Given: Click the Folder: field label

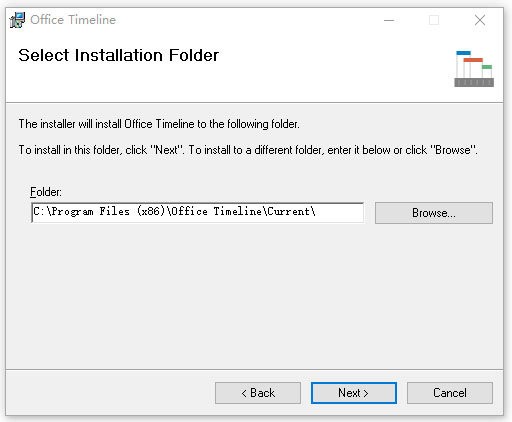Looking at the screenshot, I should [46, 192].
